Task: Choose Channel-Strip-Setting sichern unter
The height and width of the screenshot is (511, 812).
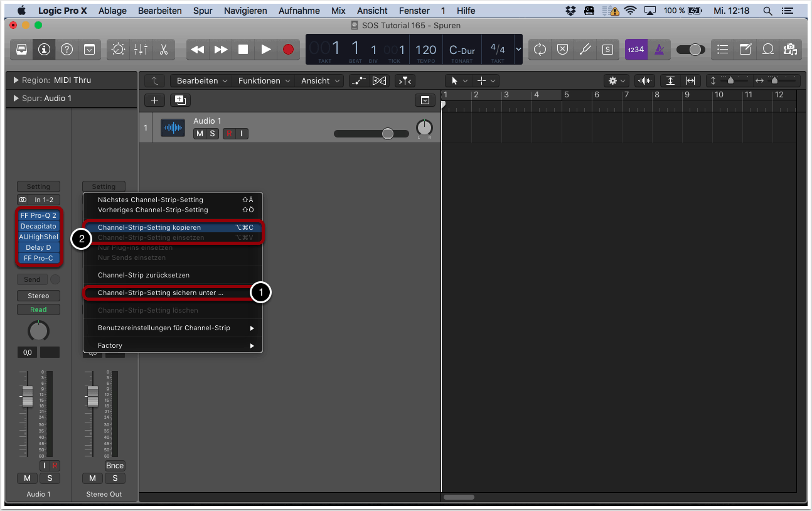Action: (161, 293)
